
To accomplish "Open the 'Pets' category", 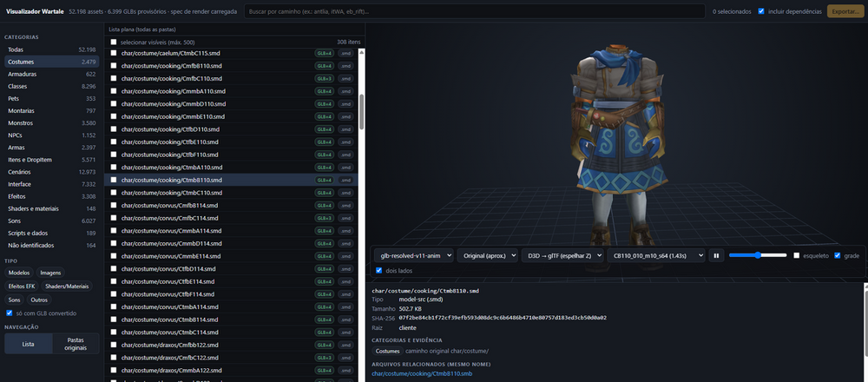I will click(x=51, y=99).
